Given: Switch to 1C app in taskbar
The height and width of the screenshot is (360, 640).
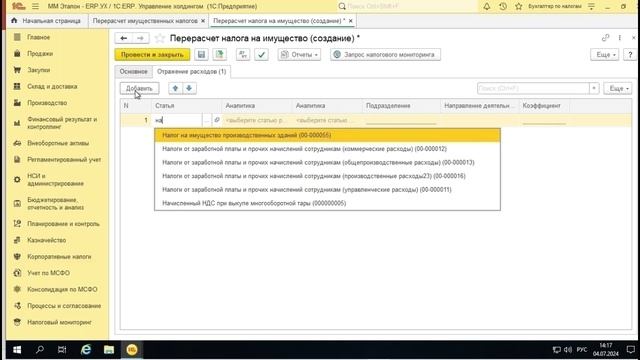Looking at the screenshot, I should 132,350.
